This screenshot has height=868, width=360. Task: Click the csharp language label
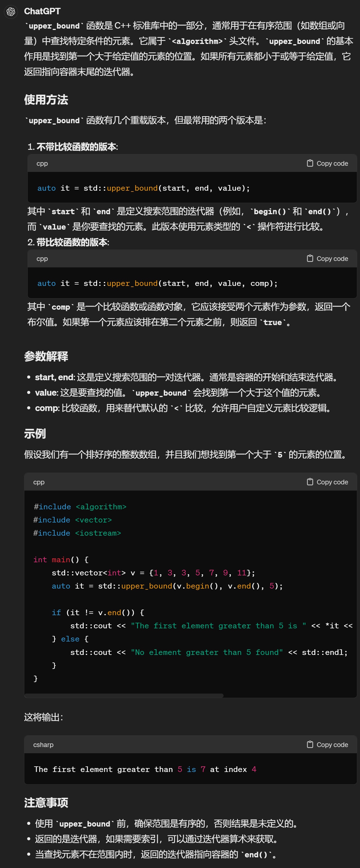43,745
